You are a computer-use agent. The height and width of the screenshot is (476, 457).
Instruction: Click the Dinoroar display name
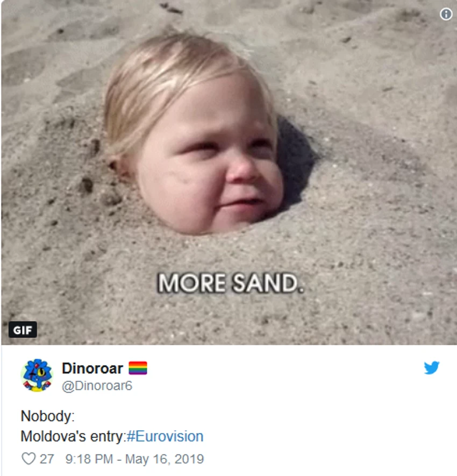point(92,368)
